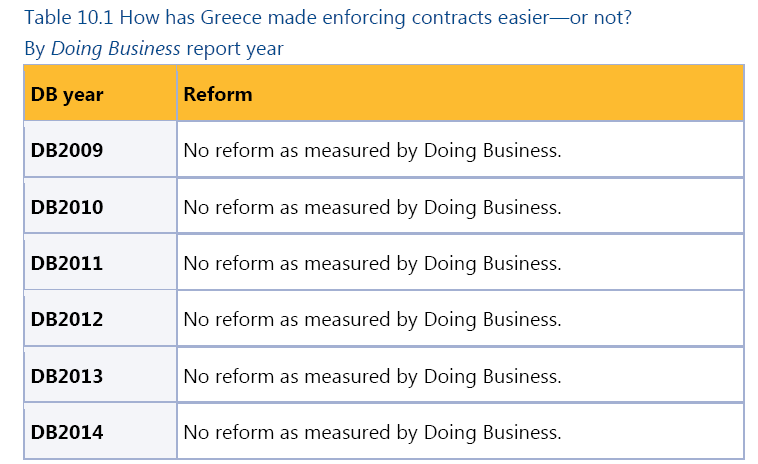758x464 pixels.
Task: Select the 'DB year' column header
Action: pos(67,94)
